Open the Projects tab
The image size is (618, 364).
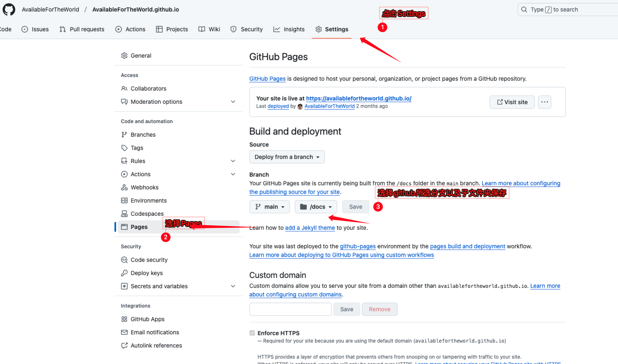pyautogui.click(x=172, y=29)
